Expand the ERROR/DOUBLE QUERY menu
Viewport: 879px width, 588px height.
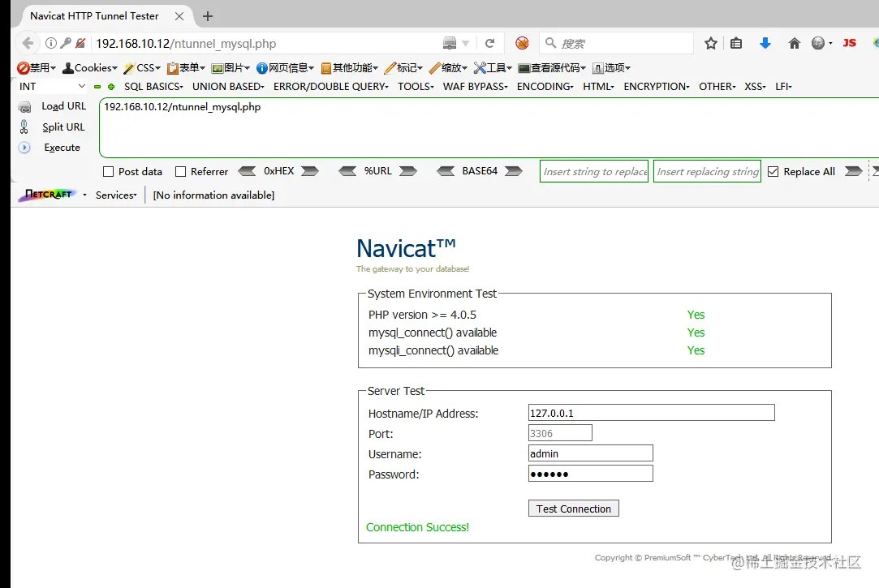331,87
